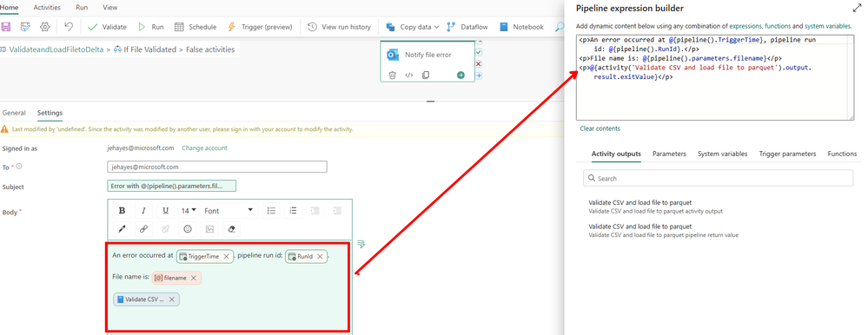Click the On success green check connector
The height and width of the screenshot is (335, 868).
click(479, 53)
